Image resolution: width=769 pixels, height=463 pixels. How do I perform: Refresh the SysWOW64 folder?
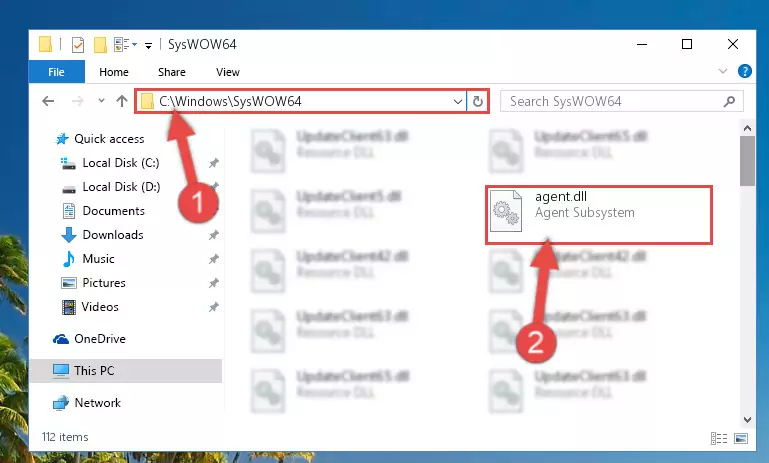coord(478,102)
